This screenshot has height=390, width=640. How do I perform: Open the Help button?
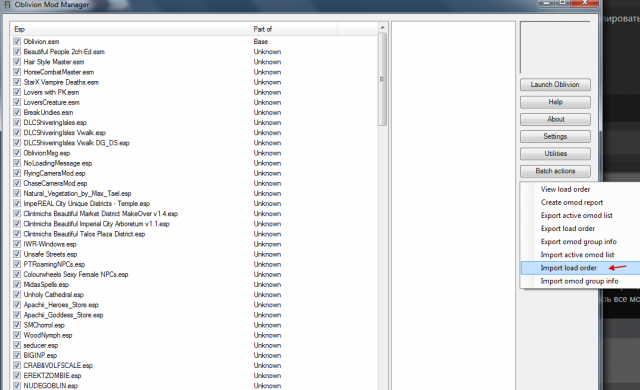coord(555,102)
